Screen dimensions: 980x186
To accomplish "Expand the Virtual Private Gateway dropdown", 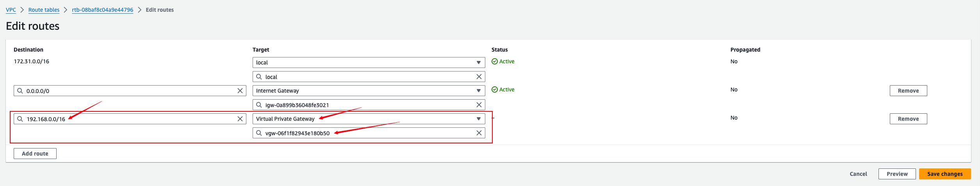I will 369,119.
